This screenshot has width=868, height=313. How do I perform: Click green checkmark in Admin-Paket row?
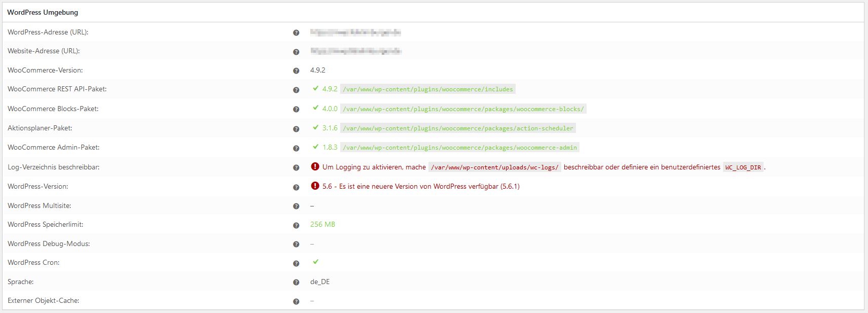coord(316,147)
